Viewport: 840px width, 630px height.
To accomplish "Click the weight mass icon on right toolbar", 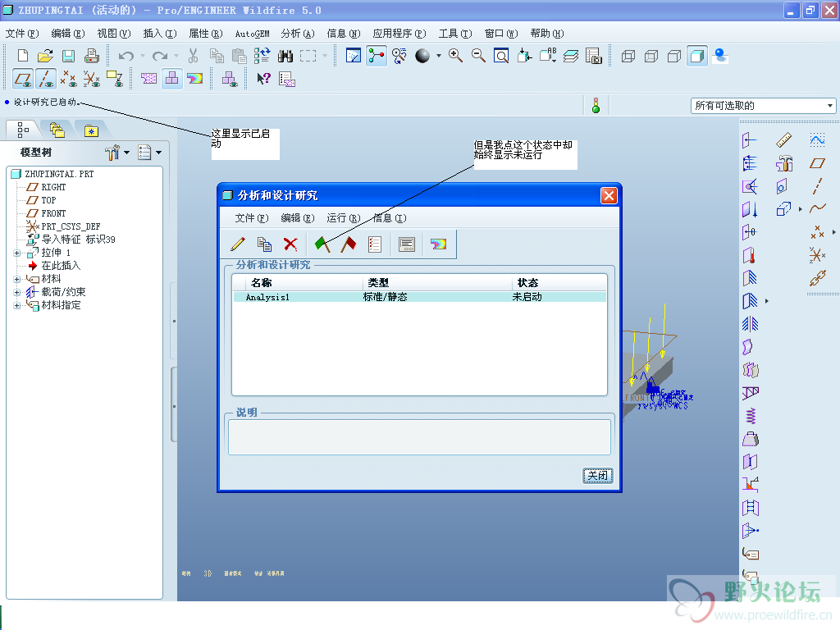I will (751, 439).
